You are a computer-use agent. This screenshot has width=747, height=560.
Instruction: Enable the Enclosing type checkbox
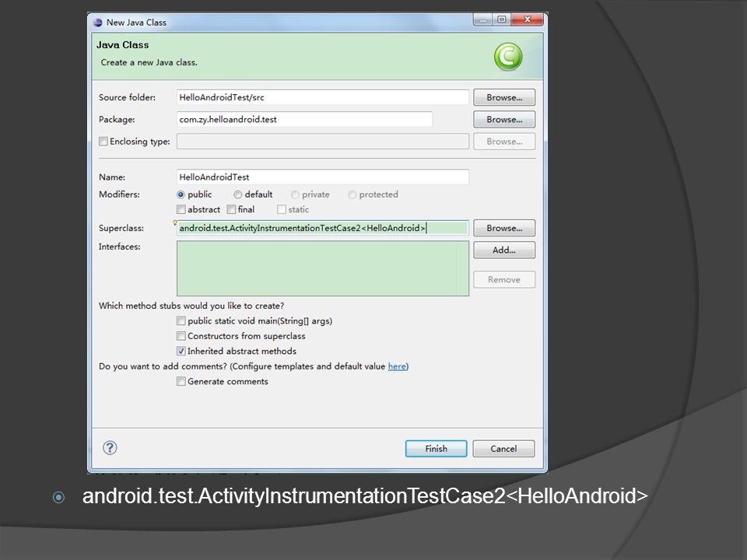(x=103, y=142)
